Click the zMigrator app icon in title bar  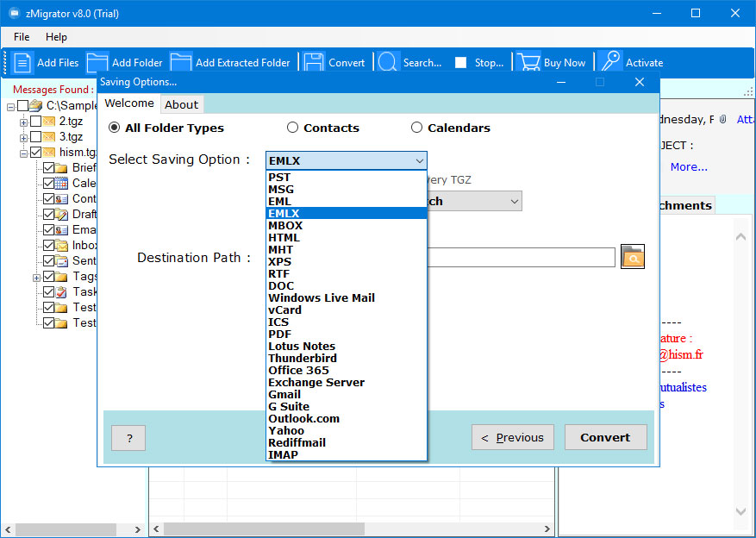coord(14,13)
